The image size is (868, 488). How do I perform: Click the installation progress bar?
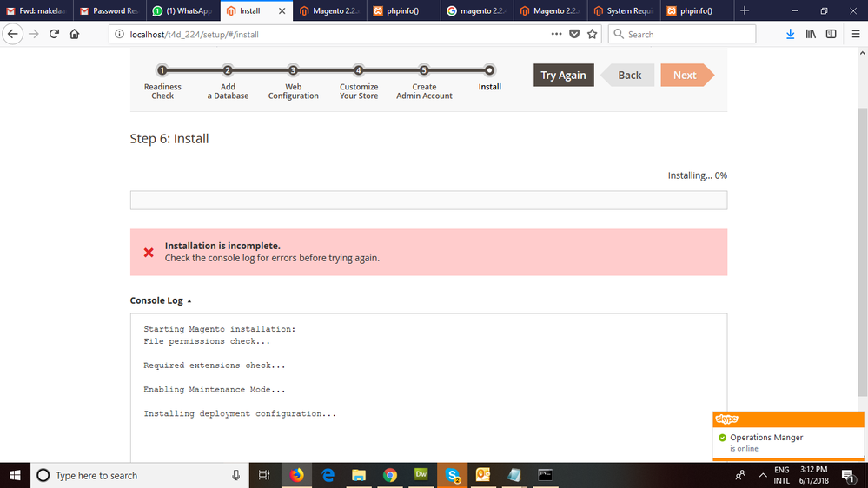click(428, 201)
